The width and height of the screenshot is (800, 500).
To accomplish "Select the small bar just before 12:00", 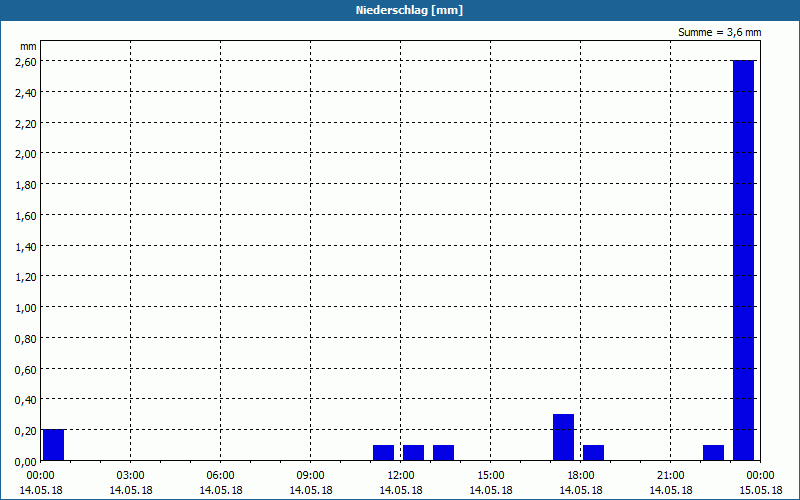I will coord(383,453).
